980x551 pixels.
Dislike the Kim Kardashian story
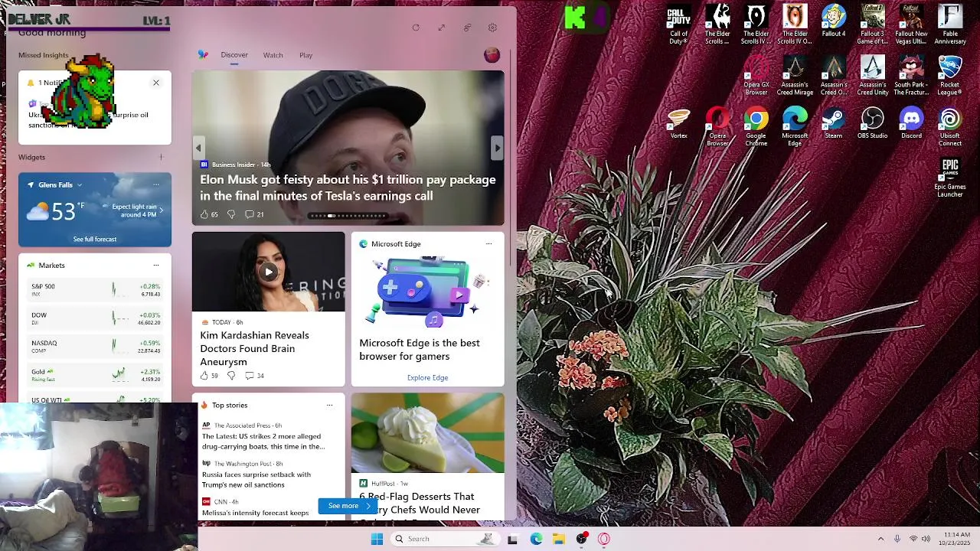coord(231,376)
